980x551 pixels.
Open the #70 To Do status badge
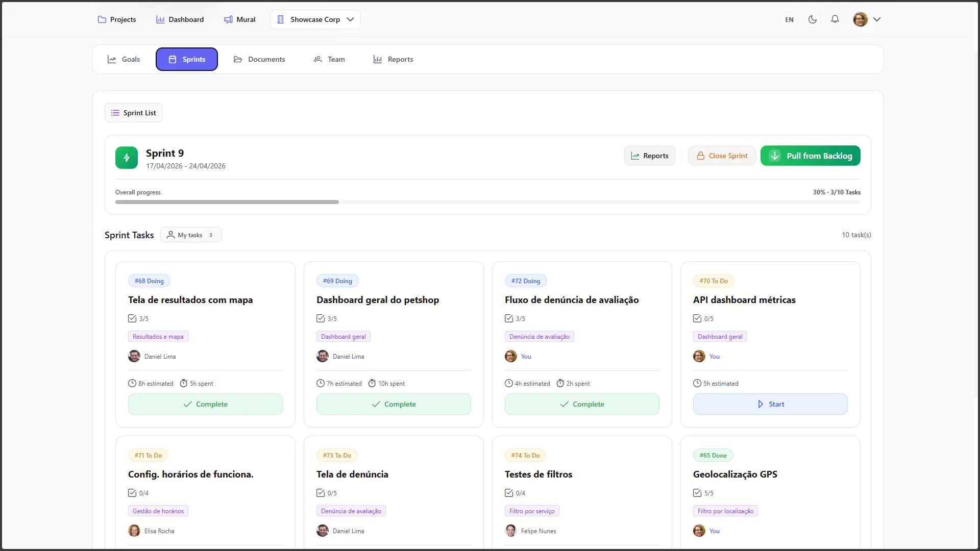(714, 281)
